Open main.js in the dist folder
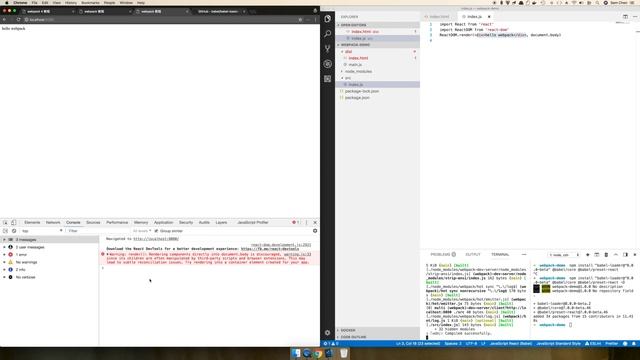This screenshot has height=360, width=640. [x=355, y=64]
